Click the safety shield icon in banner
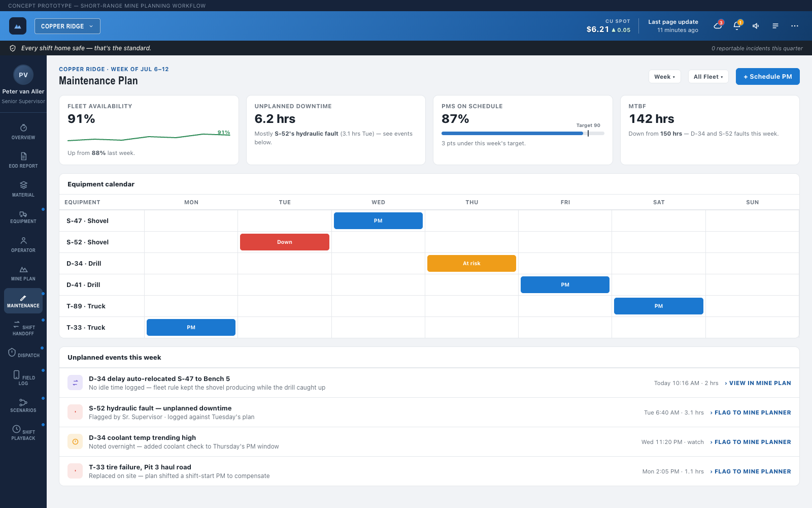The image size is (812, 508). (13, 48)
